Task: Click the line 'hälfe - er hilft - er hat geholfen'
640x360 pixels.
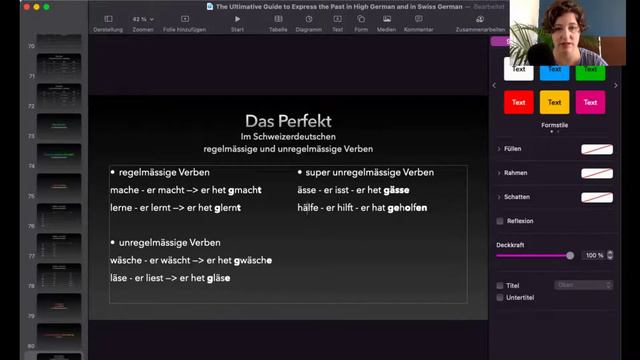Action: 362,208
